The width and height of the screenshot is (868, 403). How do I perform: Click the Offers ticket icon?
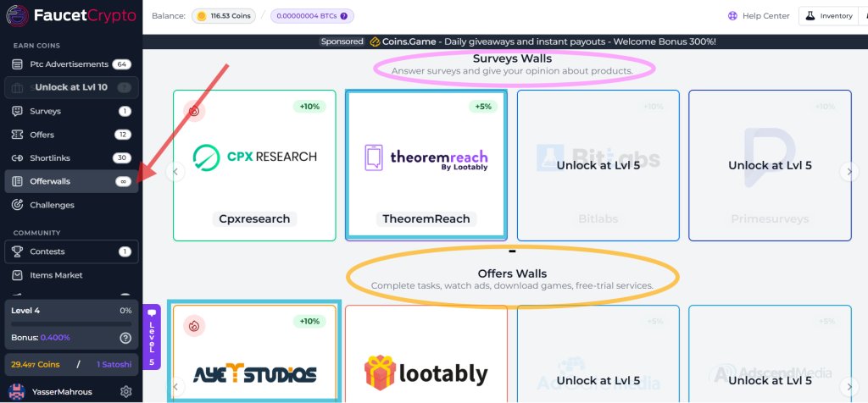17,135
